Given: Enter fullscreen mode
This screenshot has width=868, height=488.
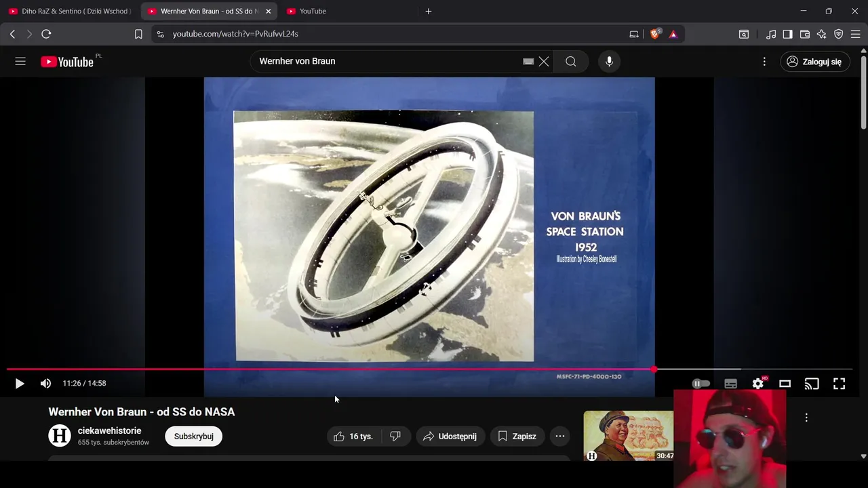Looking at the screenshot, I should point(839,384).
